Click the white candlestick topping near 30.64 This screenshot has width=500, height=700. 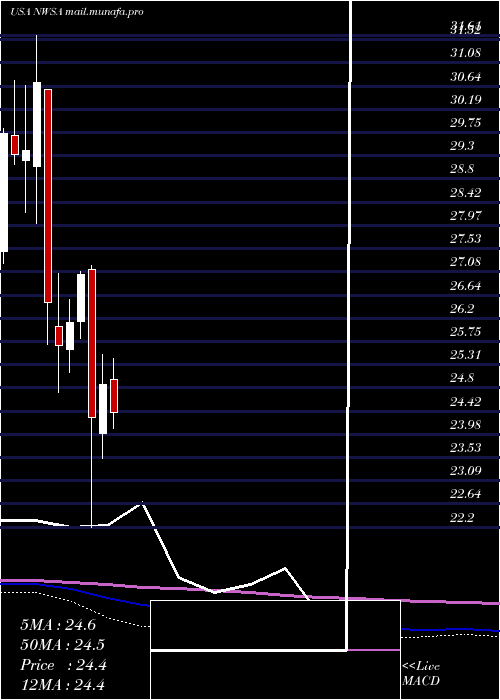pos(37,125)
